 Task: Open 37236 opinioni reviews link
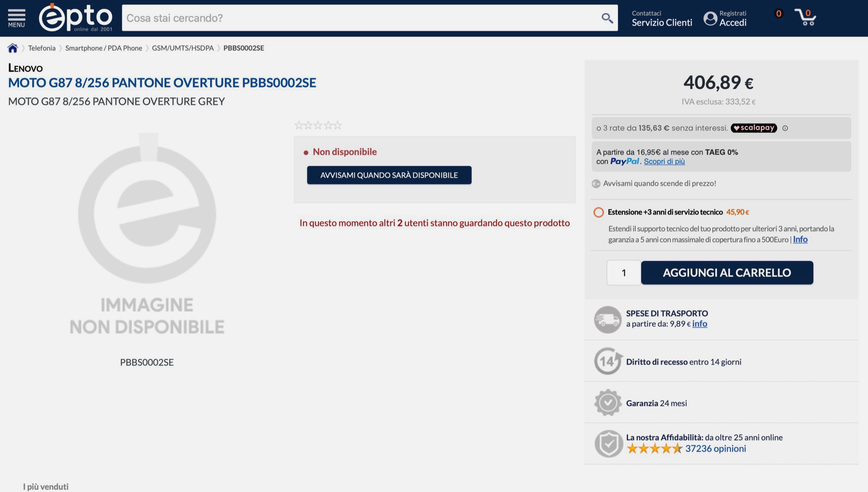click(x=715, y=449)
